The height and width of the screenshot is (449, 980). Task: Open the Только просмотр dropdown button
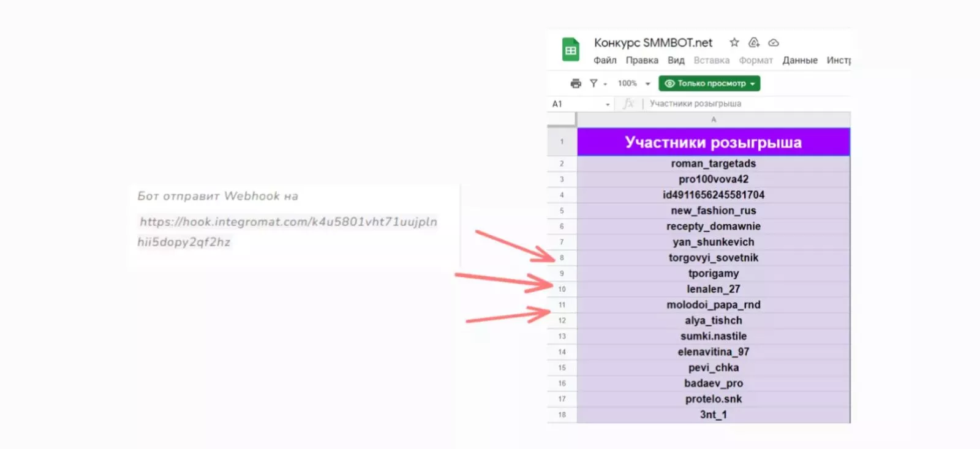709,83
